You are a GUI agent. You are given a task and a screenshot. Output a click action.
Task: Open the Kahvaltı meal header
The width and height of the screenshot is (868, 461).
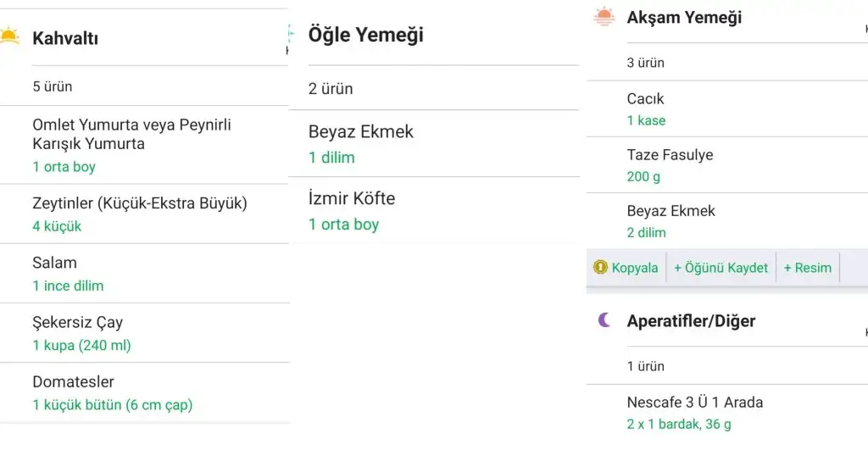click(65, 38)
